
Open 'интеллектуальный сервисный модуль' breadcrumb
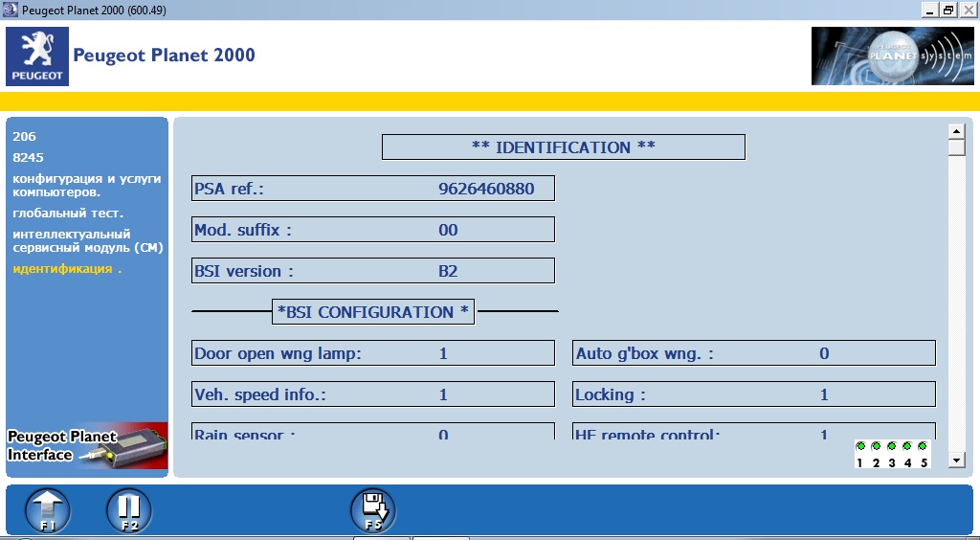87,241
